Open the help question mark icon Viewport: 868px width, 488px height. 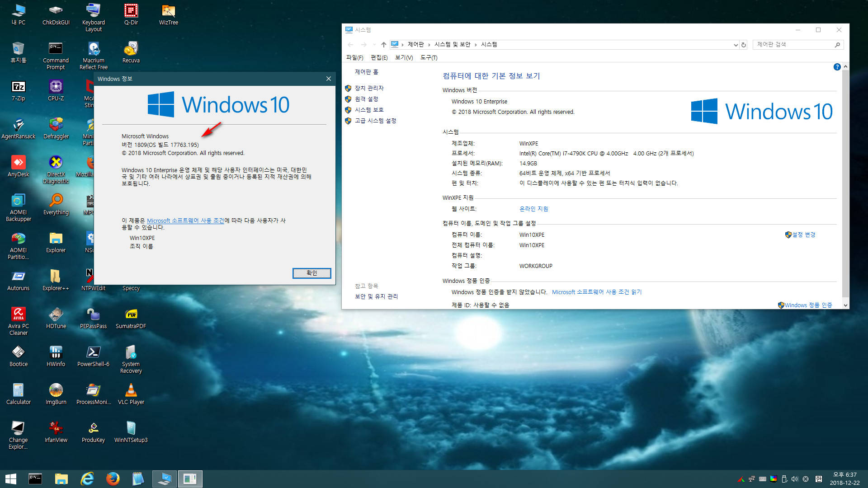coord(837,67)
